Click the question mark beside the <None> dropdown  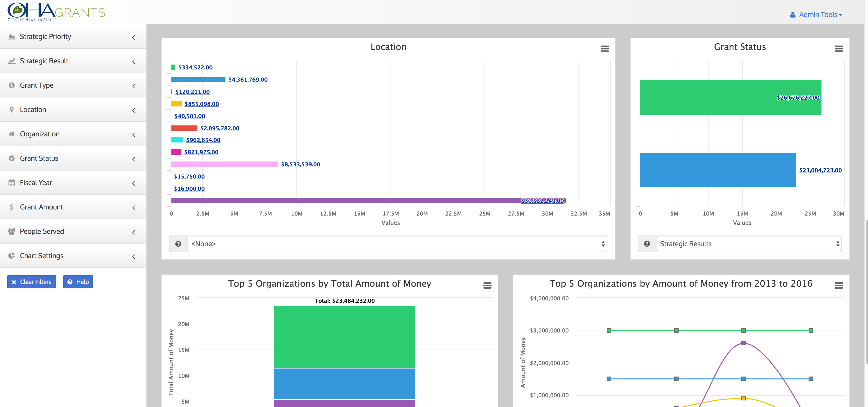(178, 244)
